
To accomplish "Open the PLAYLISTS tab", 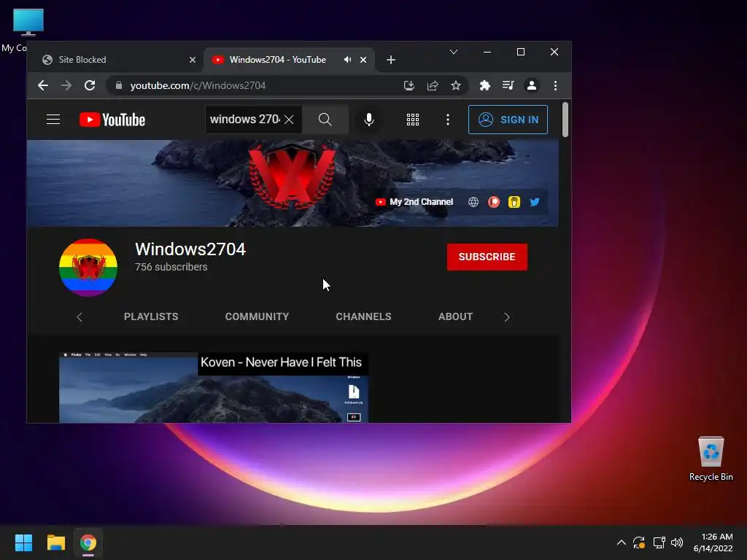I will pos(151,316).
